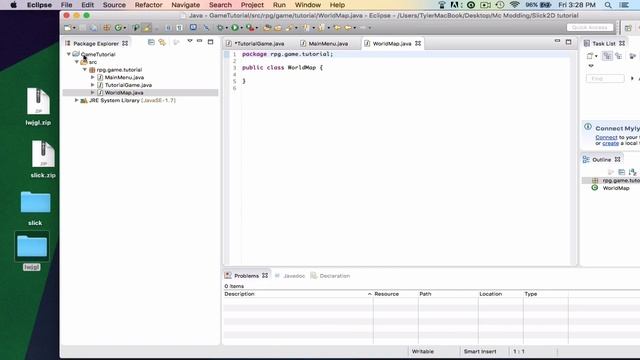Open the Navigate menu
This screenshot has width=640, height=360.
186,5
